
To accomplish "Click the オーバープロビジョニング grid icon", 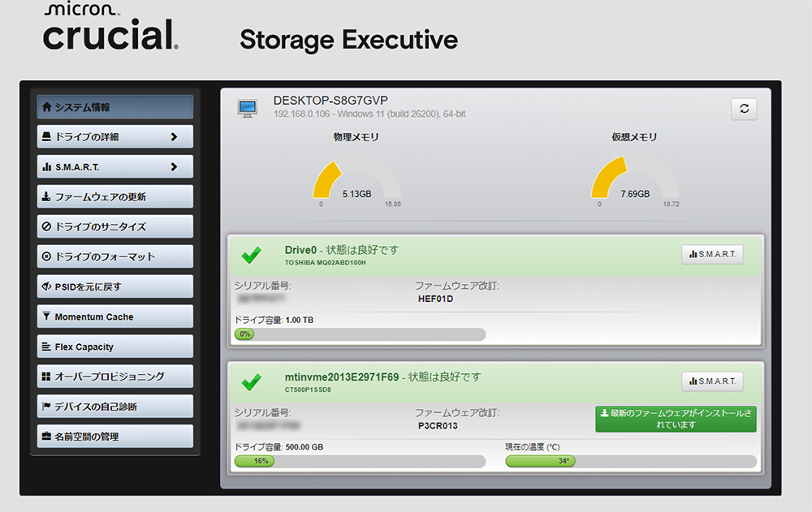I will click(47, 376).
